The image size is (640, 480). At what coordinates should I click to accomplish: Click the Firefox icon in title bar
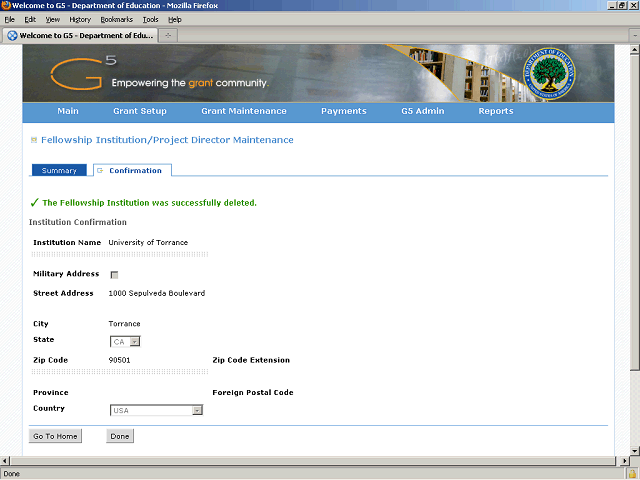[6, 5]
